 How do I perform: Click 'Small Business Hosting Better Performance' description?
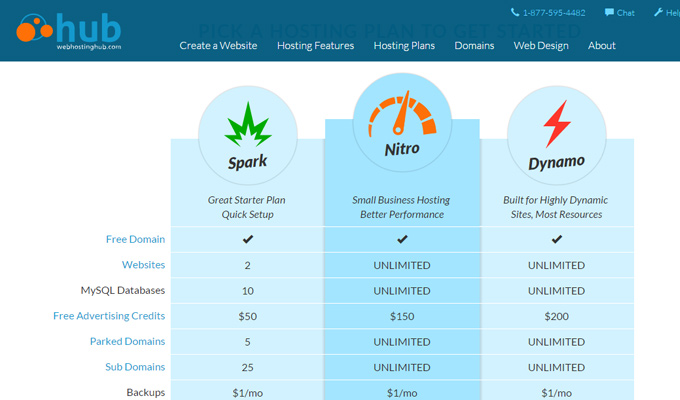coord(401,207)
